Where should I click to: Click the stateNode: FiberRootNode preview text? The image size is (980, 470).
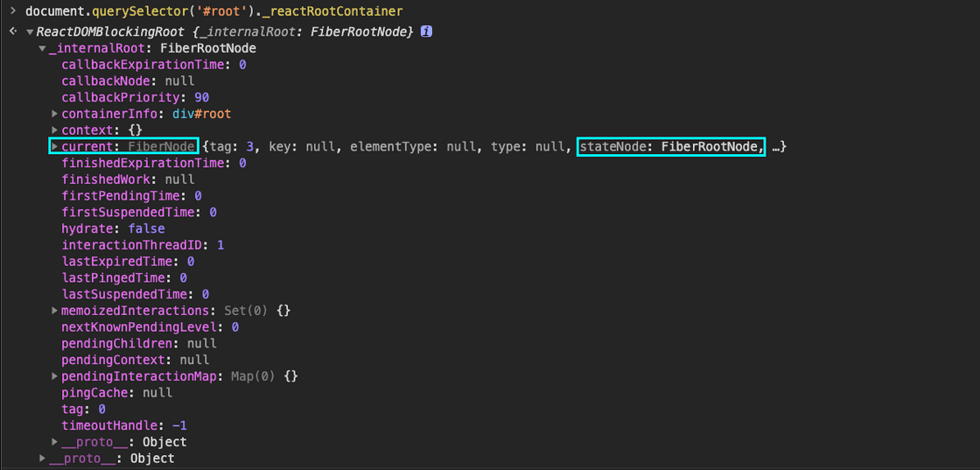coord(670,147)
